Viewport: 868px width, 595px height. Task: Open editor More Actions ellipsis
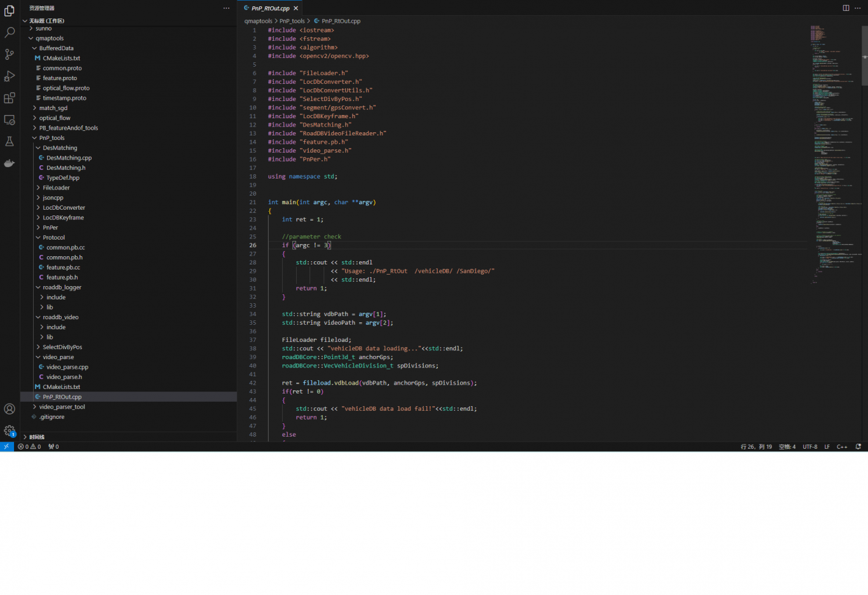tap(857, 8)
